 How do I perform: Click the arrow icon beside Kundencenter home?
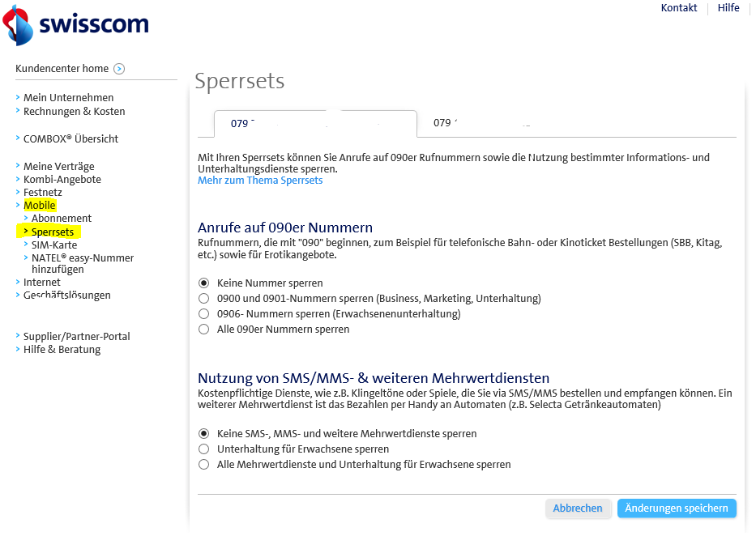point(119,69)
